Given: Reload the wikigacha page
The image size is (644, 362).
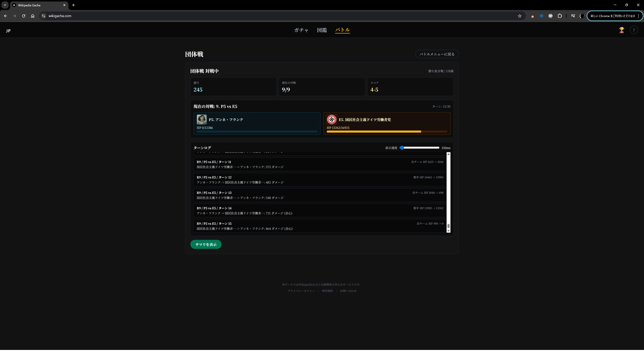Looking at the screenshot, I should (x=23, y=16).
